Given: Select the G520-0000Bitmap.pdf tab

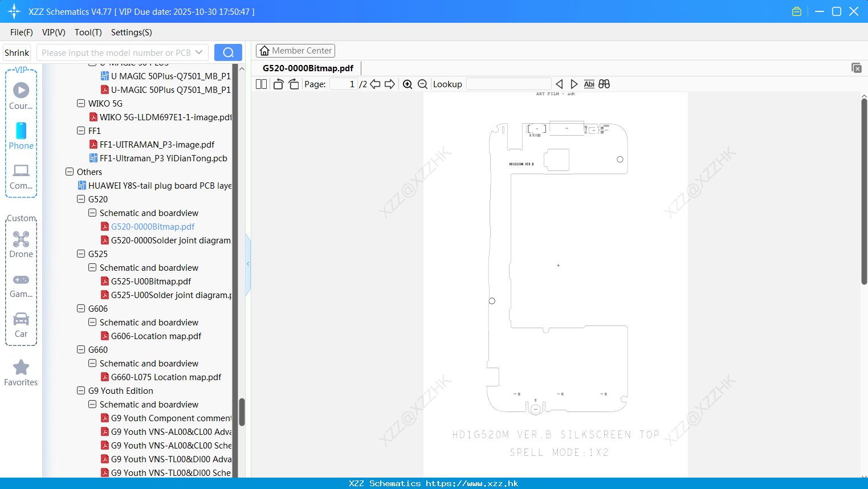Looking at the screenshot, I should pos(308,68).
